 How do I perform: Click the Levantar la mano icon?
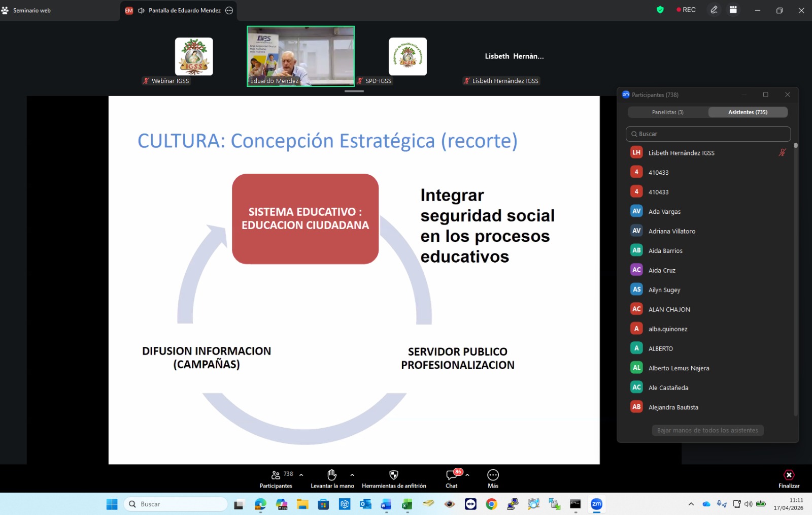point(332,475)
